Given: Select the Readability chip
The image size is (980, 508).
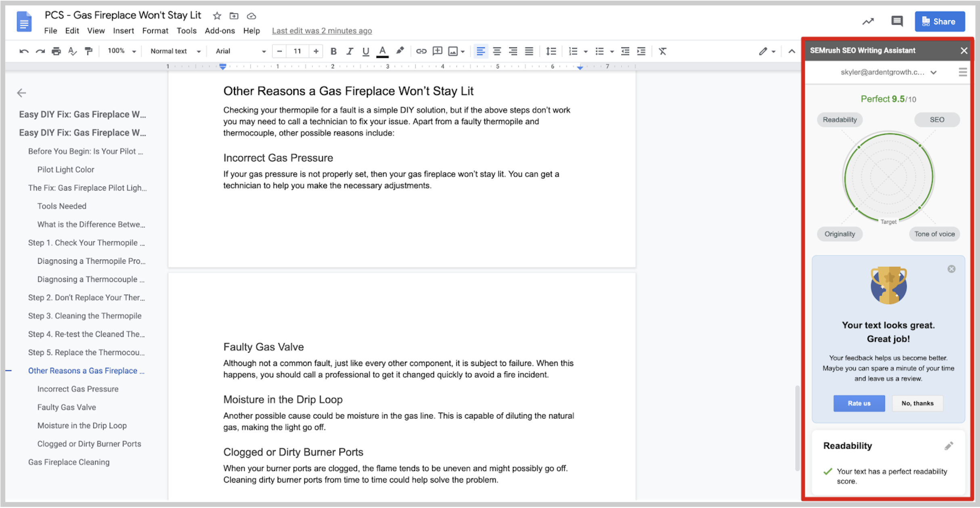Looking at the screenshot, I should (x=840, y=120).
